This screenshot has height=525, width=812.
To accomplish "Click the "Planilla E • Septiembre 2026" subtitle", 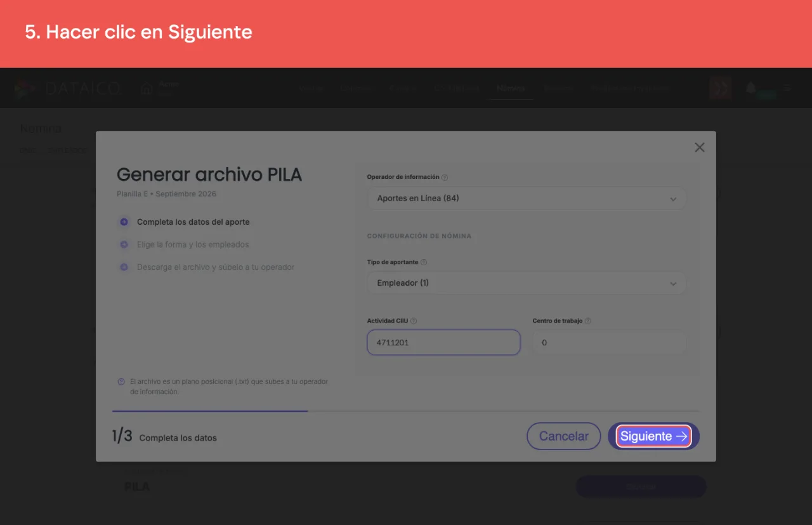I will click(x=166, y=194).
